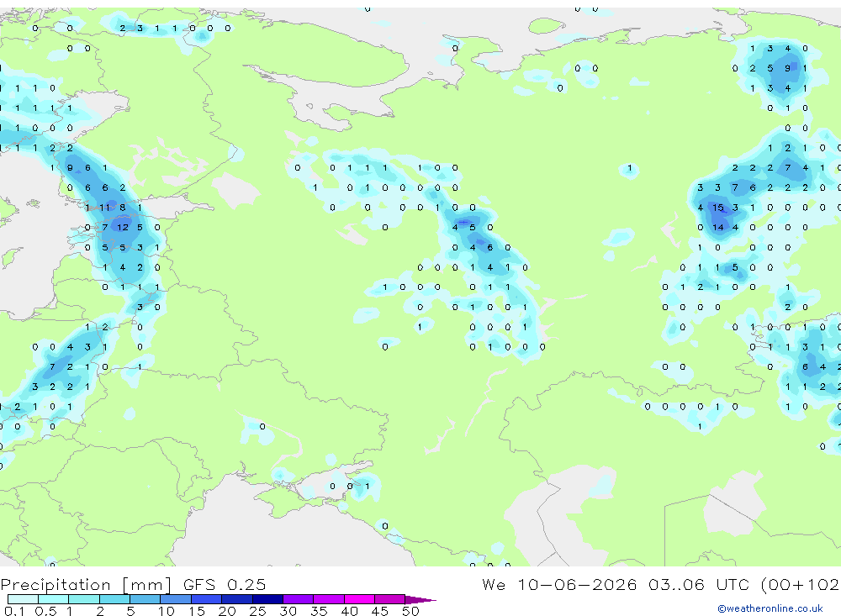The width and height of the screenshot is (841, 616).
Task: Select the 2–5 mm legend color swatch
Action: (114, 599)
